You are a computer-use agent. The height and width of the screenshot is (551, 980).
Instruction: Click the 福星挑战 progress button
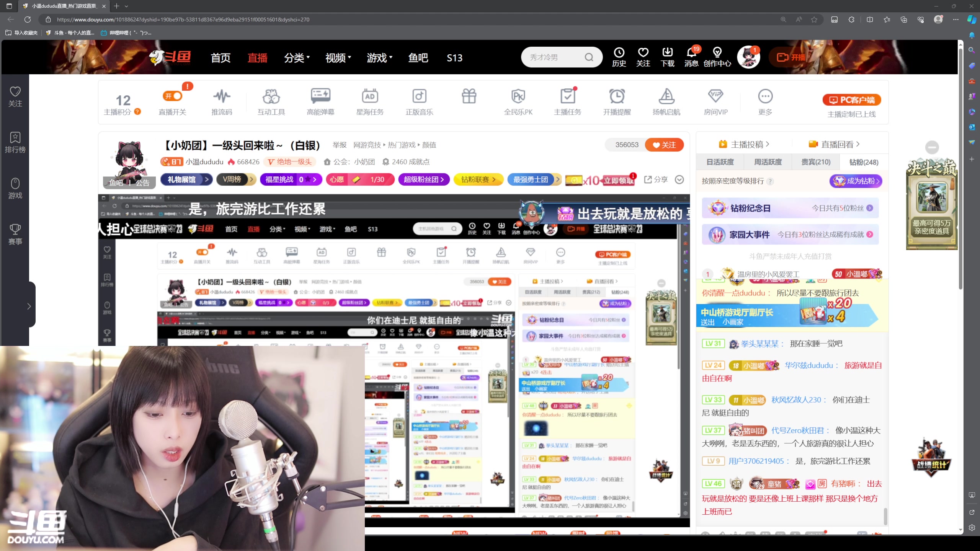tap(291, 179)
